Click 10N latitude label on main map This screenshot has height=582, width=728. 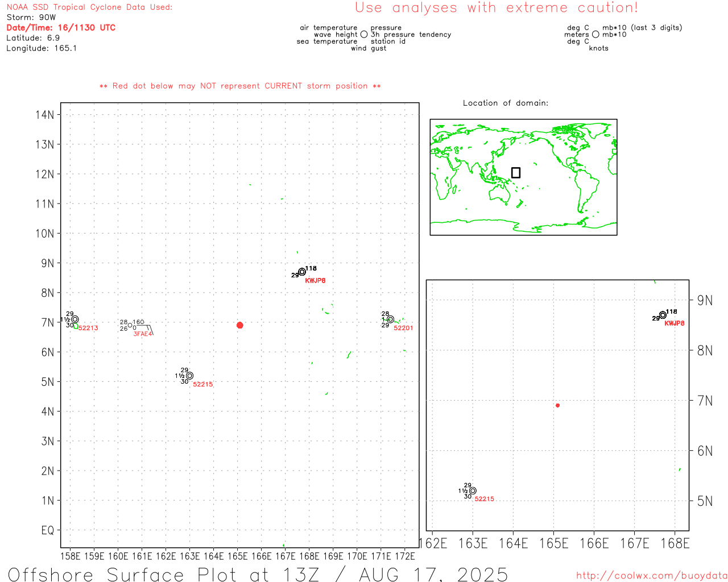click(x=44, y=234)
